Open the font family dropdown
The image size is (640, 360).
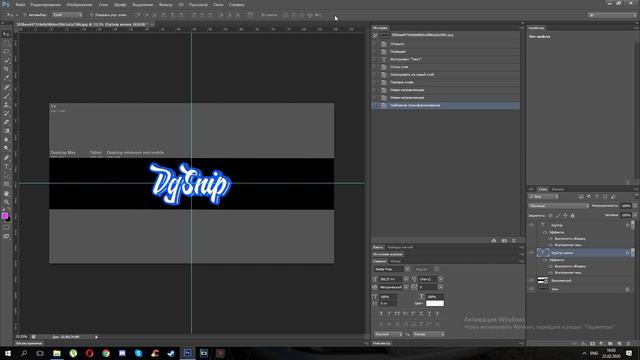point(407,269)
